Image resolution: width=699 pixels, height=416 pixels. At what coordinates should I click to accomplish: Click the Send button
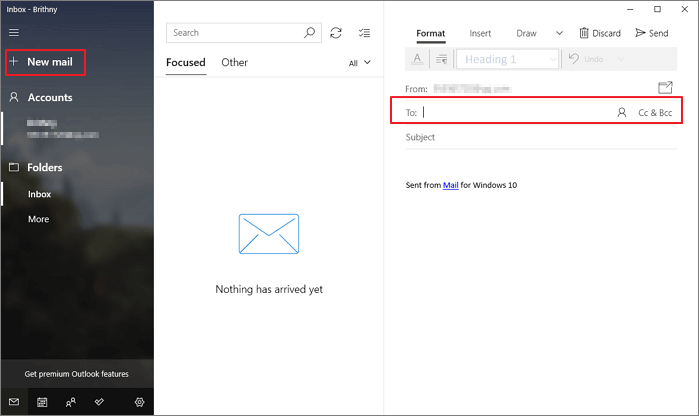coord(651,33)
